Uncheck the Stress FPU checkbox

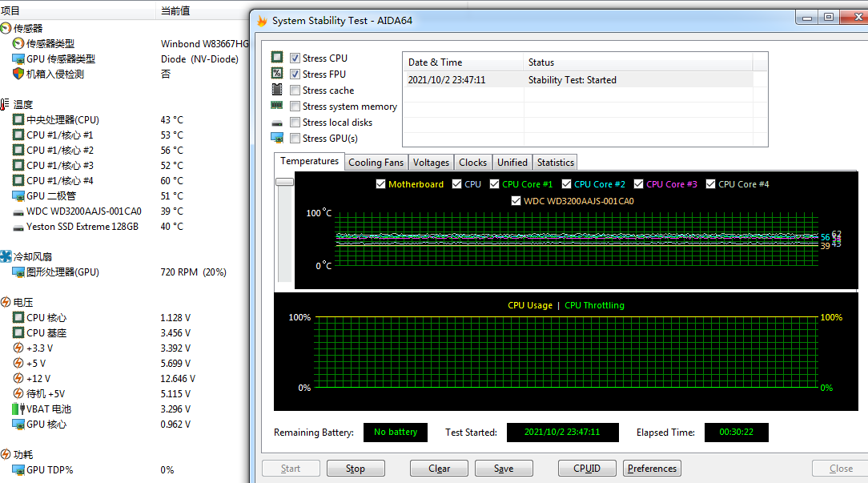tap(295, 74)
